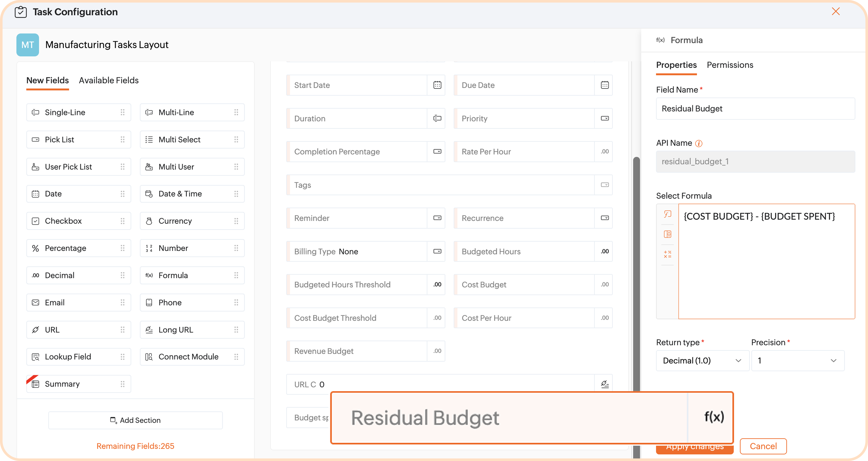Screen dimensions: 868x461
Task: Click the URL C field link icon
Action: tap(604, 384)
